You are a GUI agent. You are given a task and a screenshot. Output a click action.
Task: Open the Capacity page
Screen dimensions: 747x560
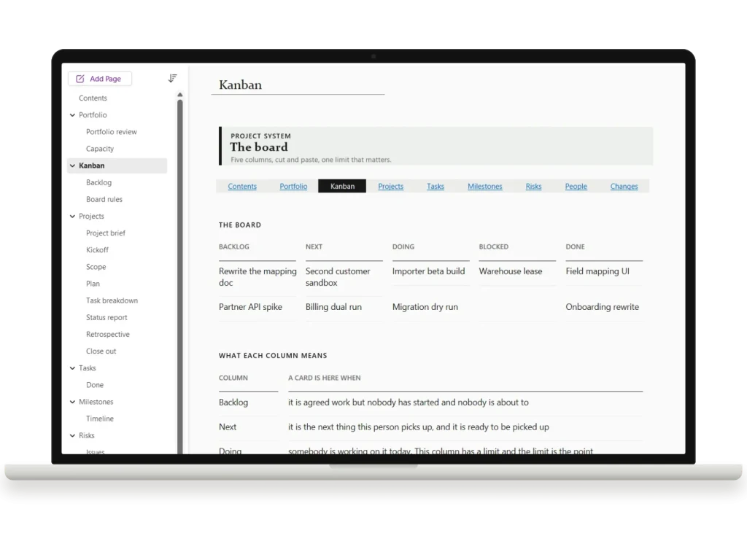[x=100, y=149]
